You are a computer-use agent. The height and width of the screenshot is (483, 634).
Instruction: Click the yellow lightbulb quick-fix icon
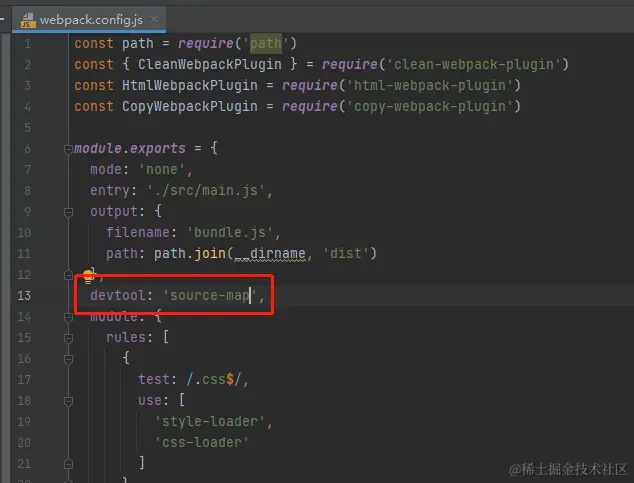pos(88,277)
